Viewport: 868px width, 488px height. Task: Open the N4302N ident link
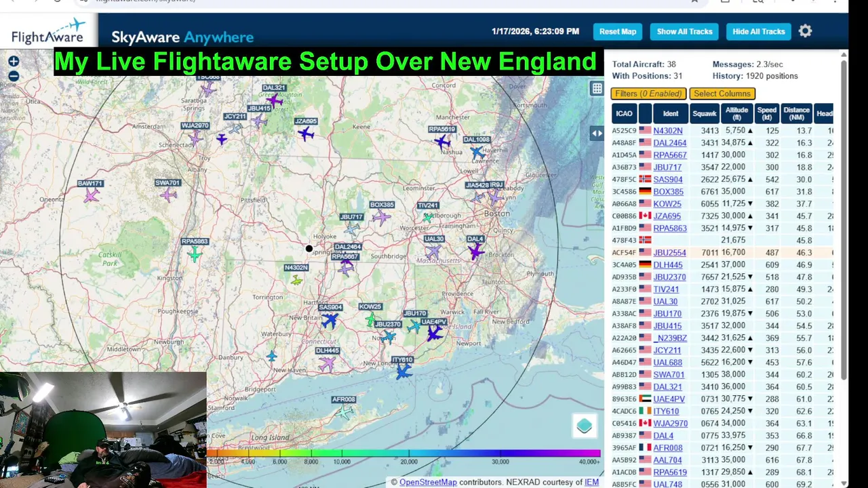pyautogui.click(x=668, y=131)
